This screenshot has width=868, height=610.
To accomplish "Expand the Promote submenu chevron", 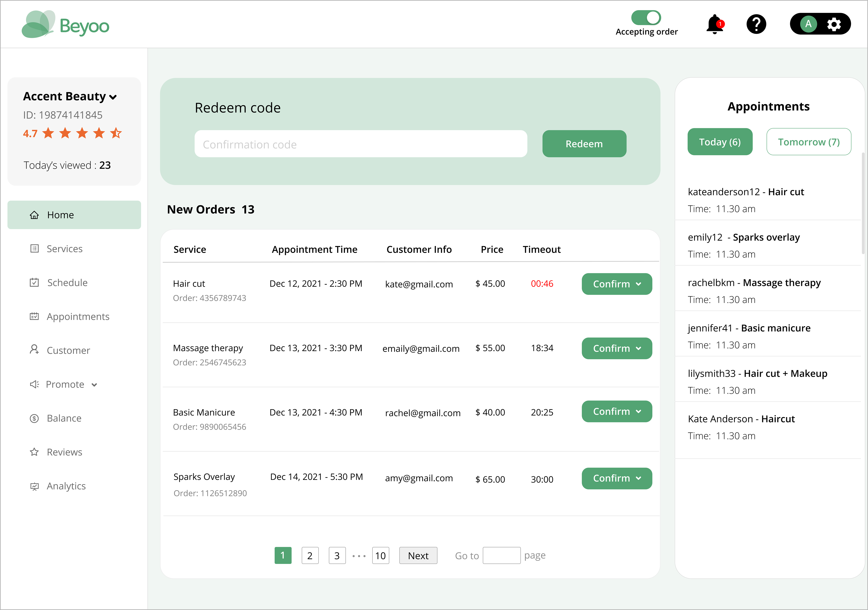I will [94, 385].
